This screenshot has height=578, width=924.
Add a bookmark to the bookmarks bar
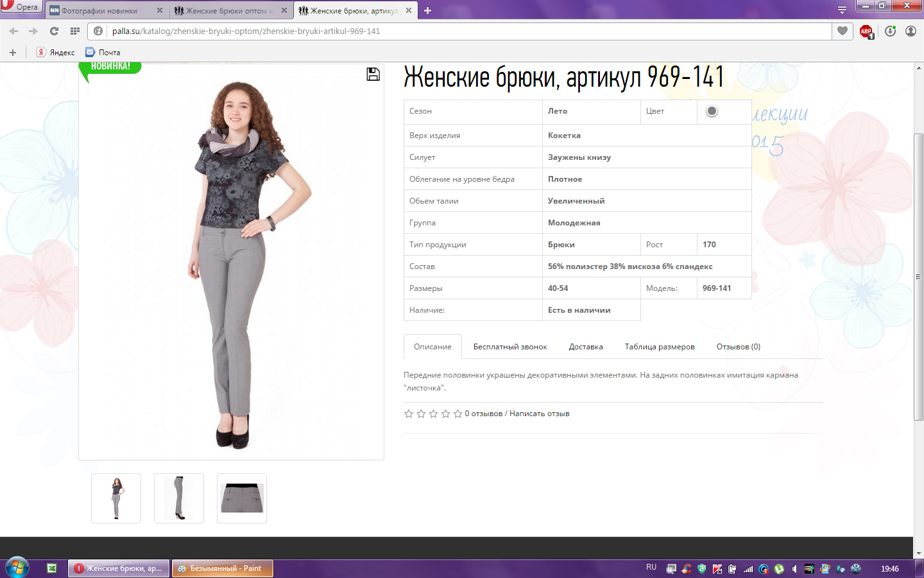tap(13, 53)
